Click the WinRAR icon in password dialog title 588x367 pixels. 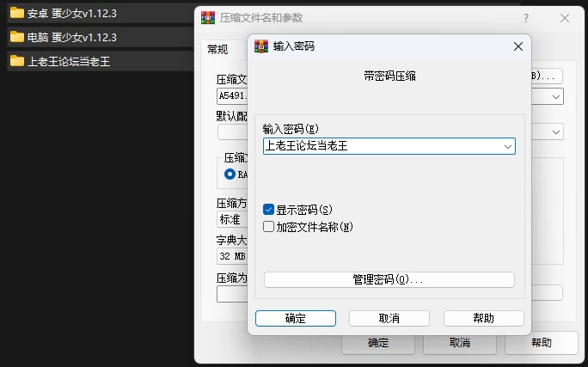261,46
